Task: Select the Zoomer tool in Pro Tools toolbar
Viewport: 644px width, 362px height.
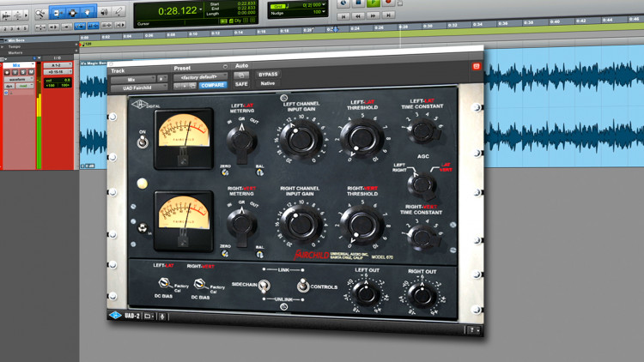Action: [x=39, y=14]
